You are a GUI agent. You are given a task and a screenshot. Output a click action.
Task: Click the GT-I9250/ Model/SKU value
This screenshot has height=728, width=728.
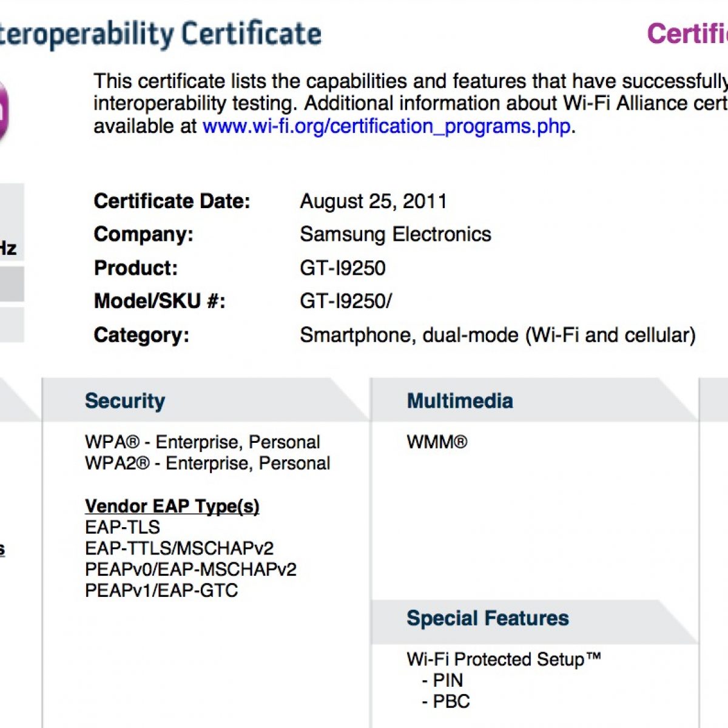(x=346, y=301)
